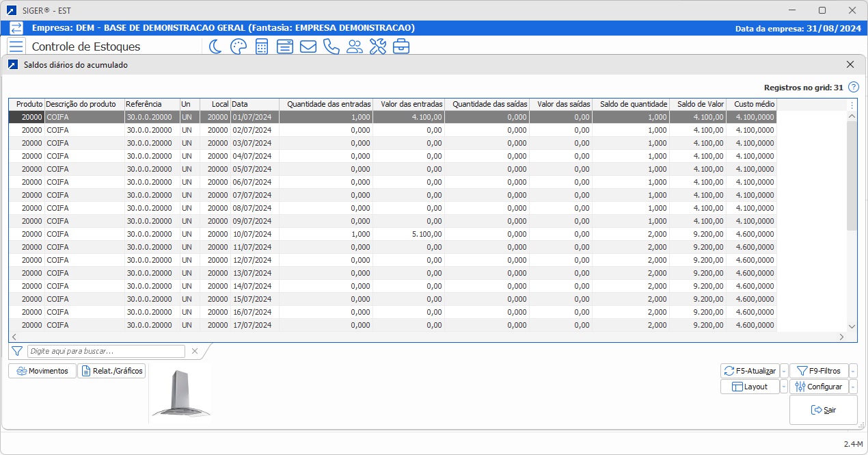Click the briefcase icon in toolbar
The width and height of the screenshot is (868, 455).
pyautogui.click(x=401, y=47)
